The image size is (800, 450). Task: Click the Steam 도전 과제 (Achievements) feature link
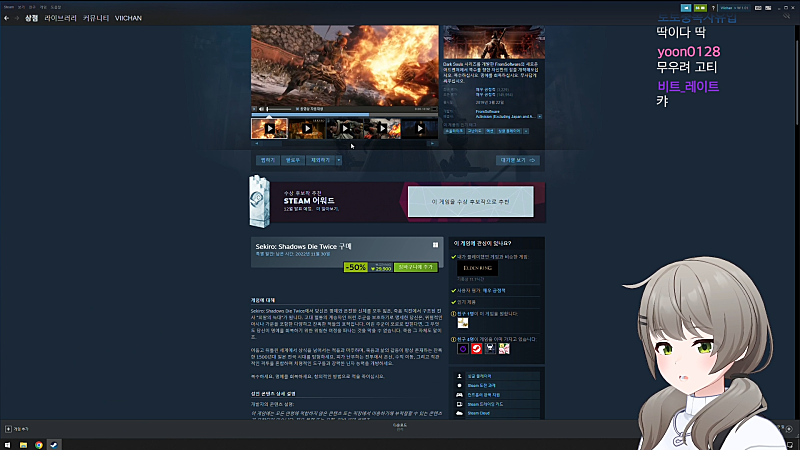[481, 385]
